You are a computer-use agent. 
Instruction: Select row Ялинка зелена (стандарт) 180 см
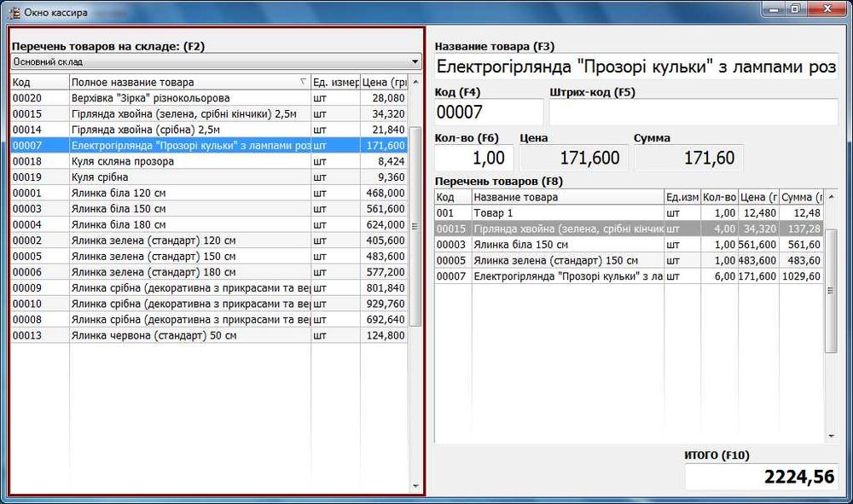click(209, 272)
